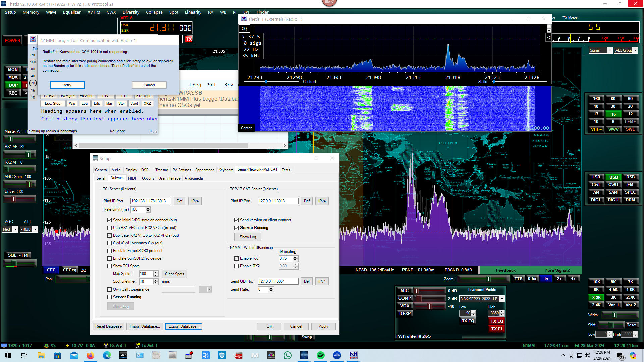The image size is (644, 362).
Task: Open the ATT -10dB dropdown
Action: [x=35, y=229]
